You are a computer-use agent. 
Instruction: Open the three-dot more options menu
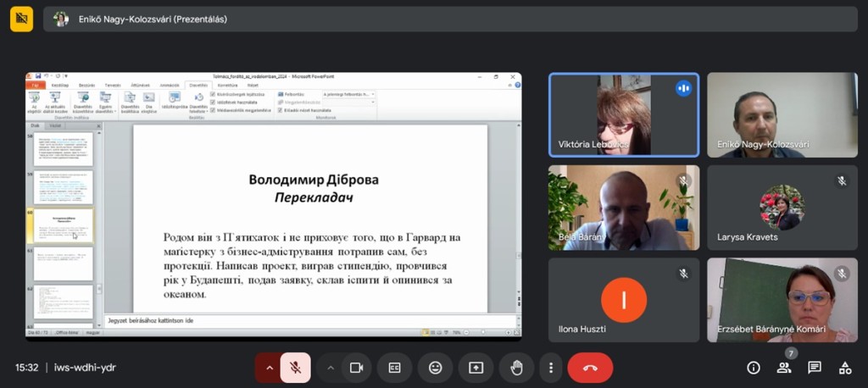click(x=551, y=368)
